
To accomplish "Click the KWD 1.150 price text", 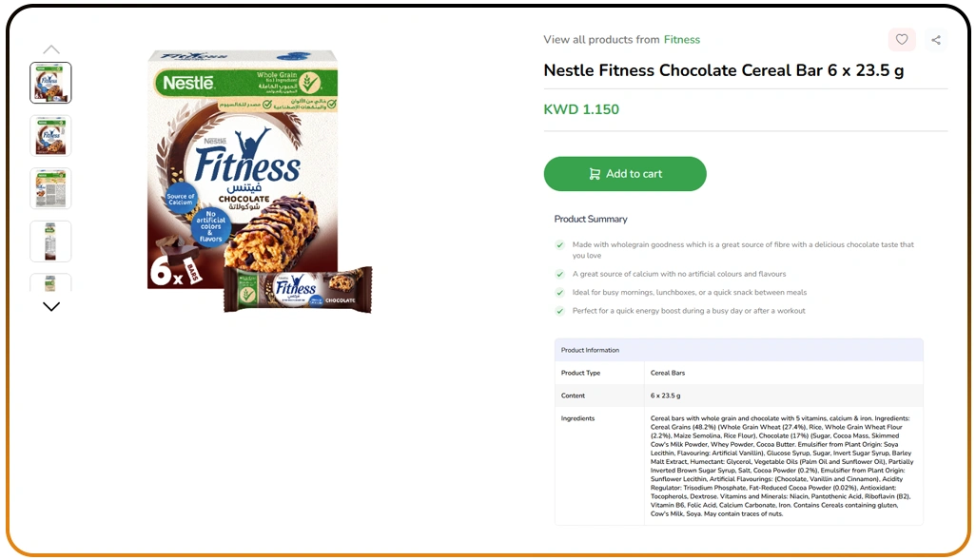I will pos(581,109).
